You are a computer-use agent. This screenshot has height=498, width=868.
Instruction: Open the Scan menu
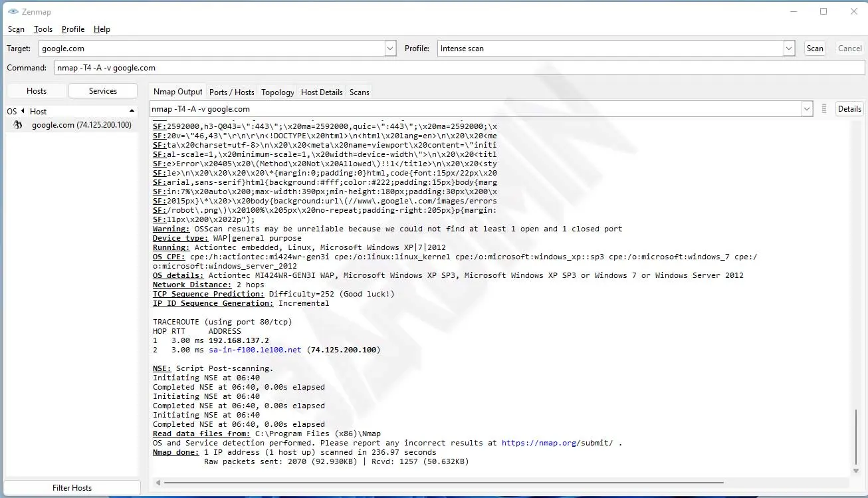click(x=16, y=29)
